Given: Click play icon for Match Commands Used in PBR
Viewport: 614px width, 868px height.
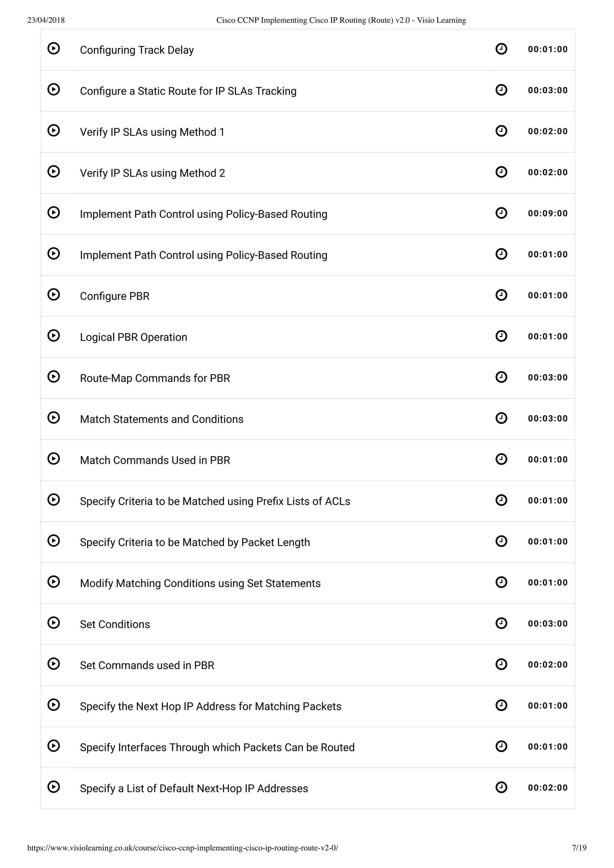Looking at the screenshot, I should [x=54, y=458].
